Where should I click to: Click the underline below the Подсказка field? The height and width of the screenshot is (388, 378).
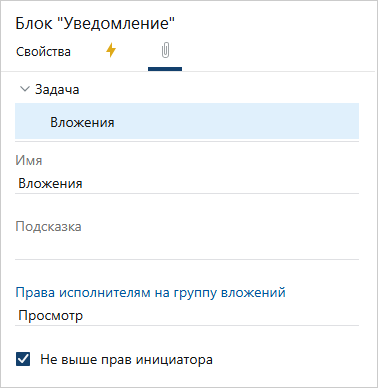click(x=187, y=259)
